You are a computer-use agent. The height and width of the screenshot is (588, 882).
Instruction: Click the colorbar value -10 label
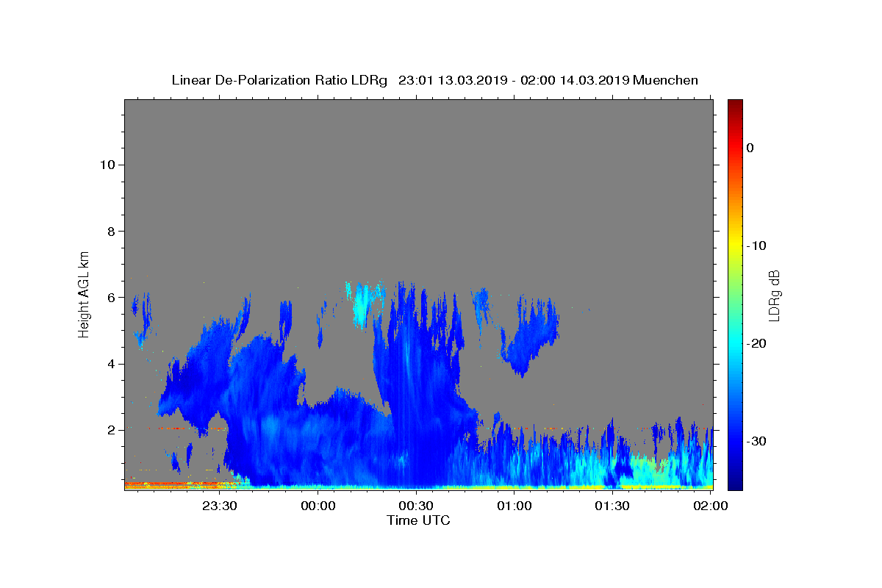756,245
